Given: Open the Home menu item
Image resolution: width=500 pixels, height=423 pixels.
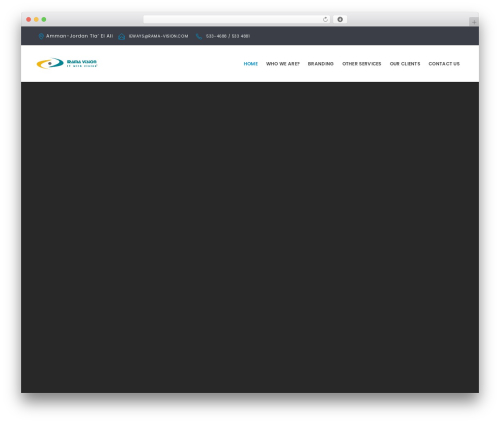Looking at the screenshot, I should (251, 64).
